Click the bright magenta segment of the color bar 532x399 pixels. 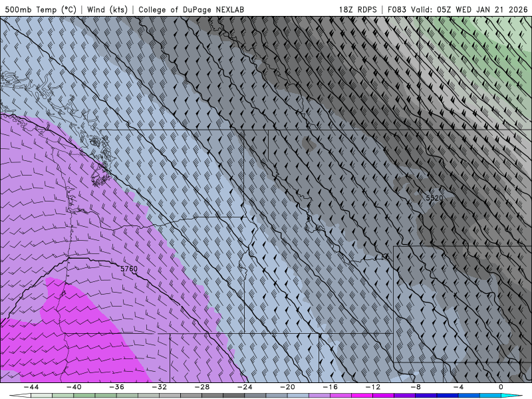[362, 396]
